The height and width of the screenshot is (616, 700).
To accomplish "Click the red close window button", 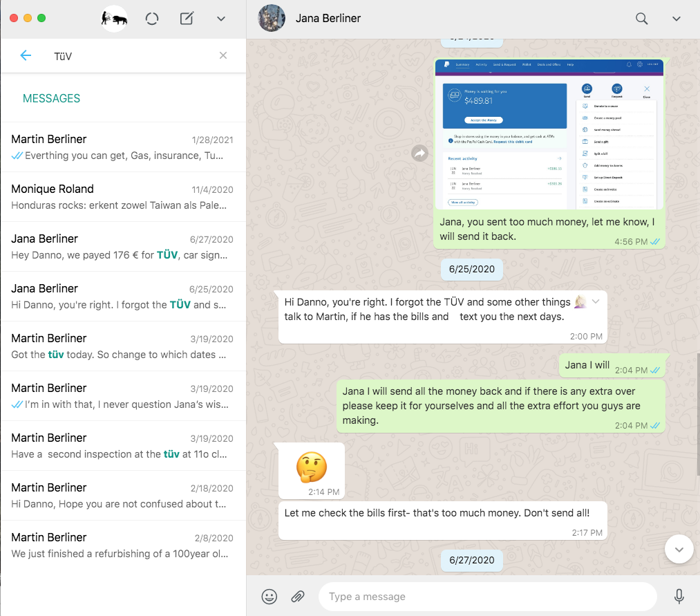I will tap(14, 18).
